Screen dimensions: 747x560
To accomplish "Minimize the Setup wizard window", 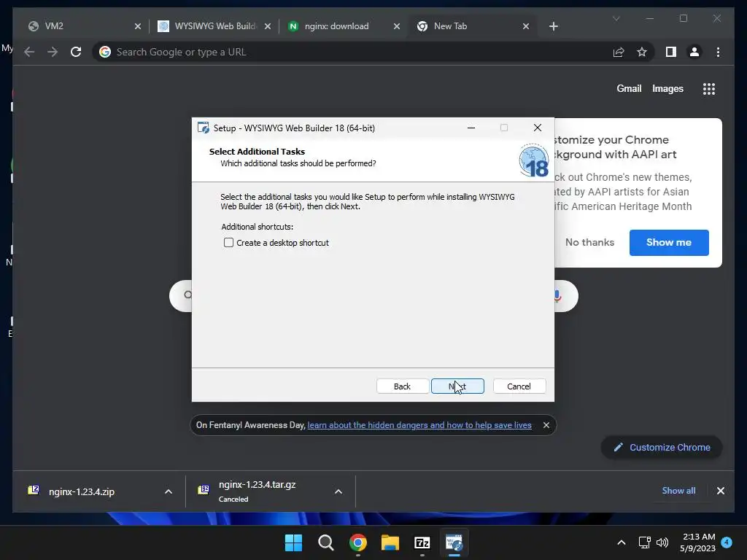I will (x=471, y=128).
